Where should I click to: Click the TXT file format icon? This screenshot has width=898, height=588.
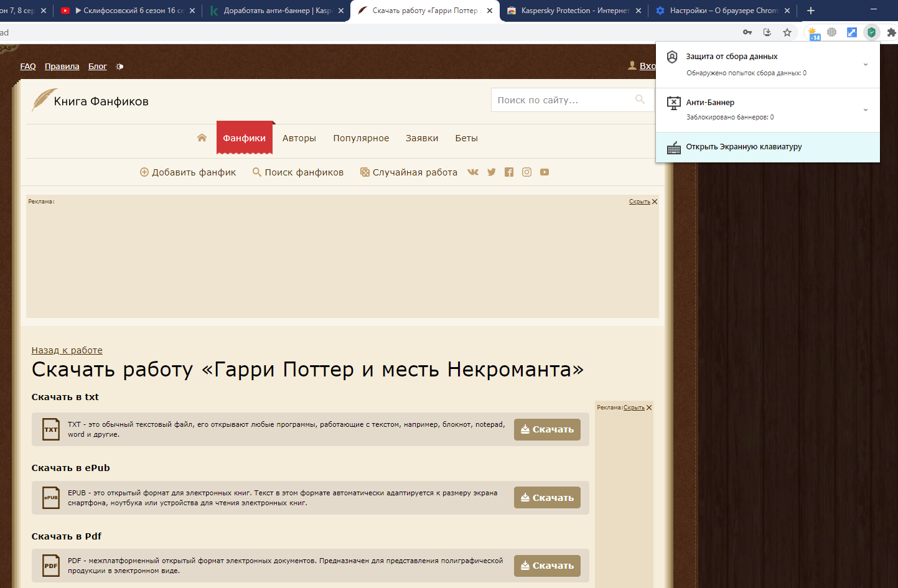(x=51, y=429)
